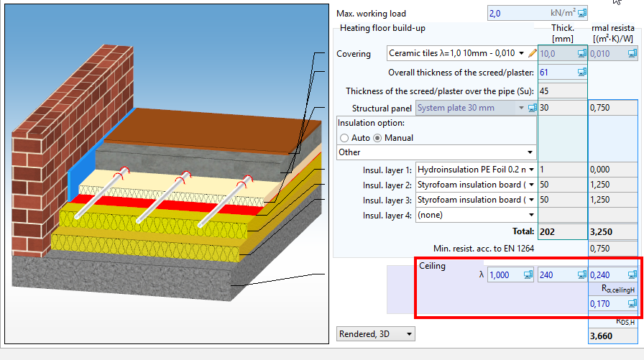Click the ceiling lambda 1,000 input field
Screen dimensions: 644x360
[x=505, y=274]
